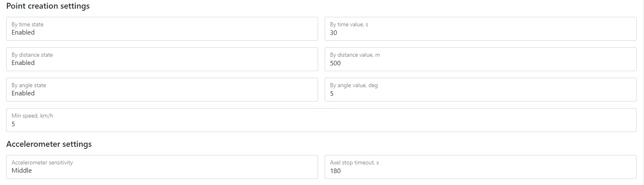Click into the Min speed field

[x=321, y=120]
